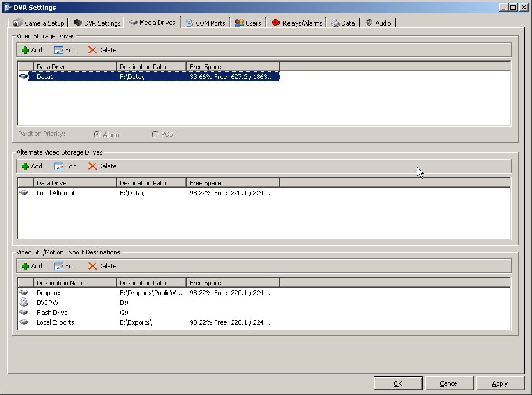Add a new Video Storage Drive
The width and height of the screenshot is (532, 395).
(32, 50)
